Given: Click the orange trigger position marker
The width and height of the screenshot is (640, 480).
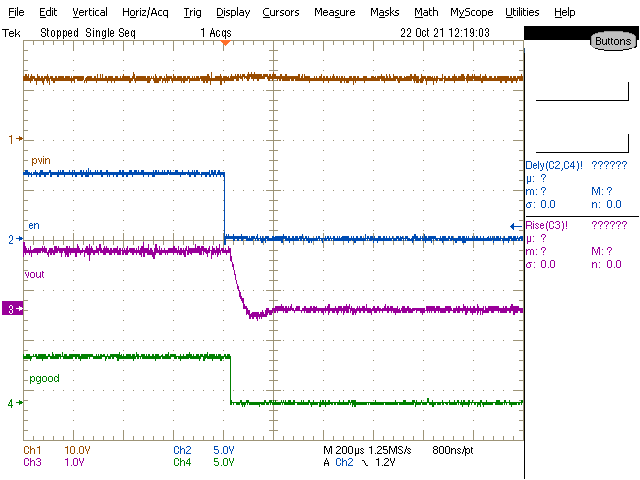Looking at the screenshot, I should click(225, 42).
